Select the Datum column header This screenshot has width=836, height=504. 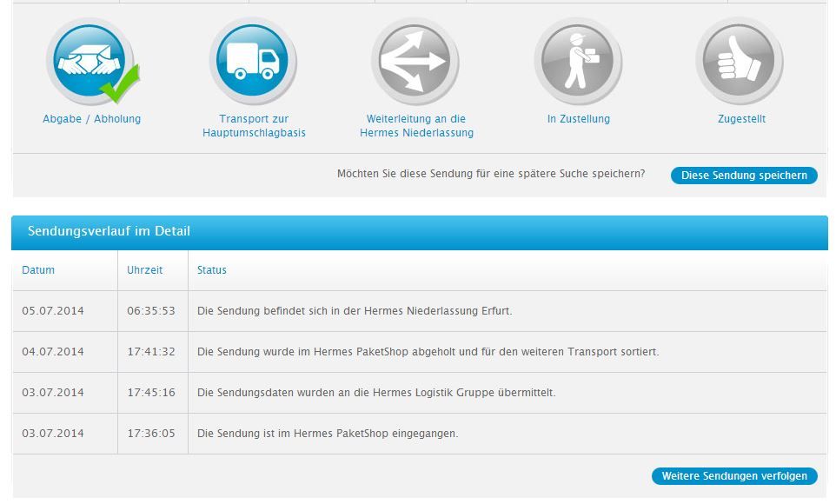[x=38, y=269]
